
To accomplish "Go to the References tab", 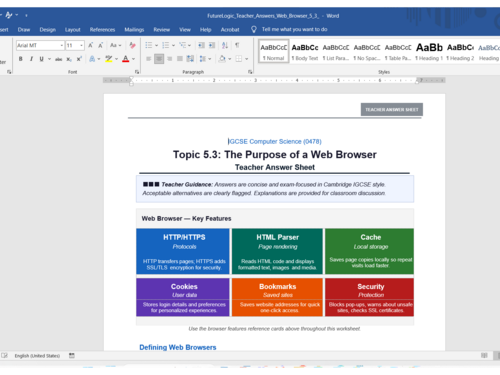I will (102, 30).
